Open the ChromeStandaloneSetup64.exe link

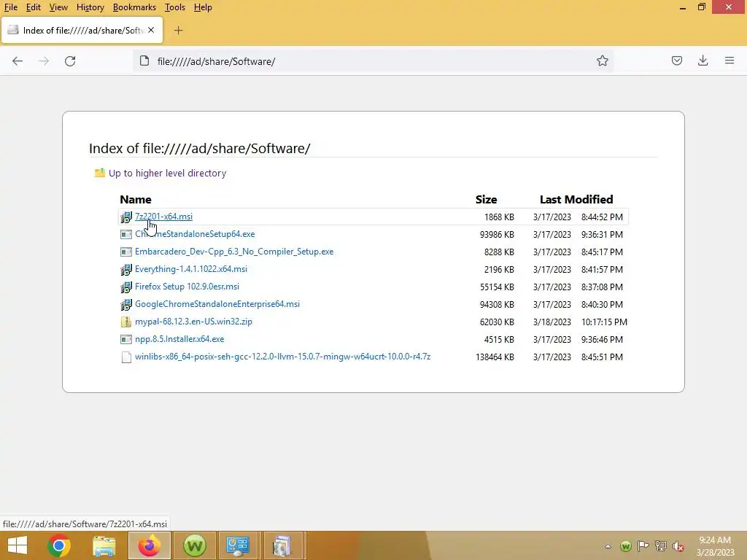[195, 234]
